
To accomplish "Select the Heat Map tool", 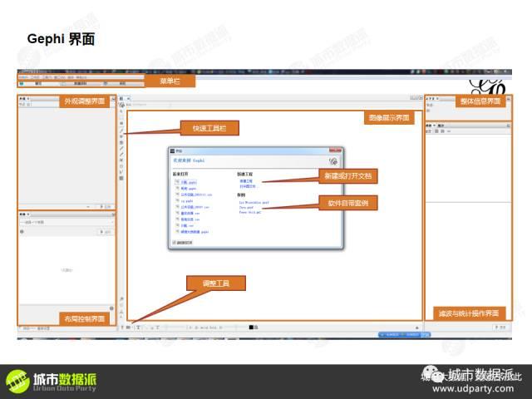I will pyautogui.click(x=121, y=166).
